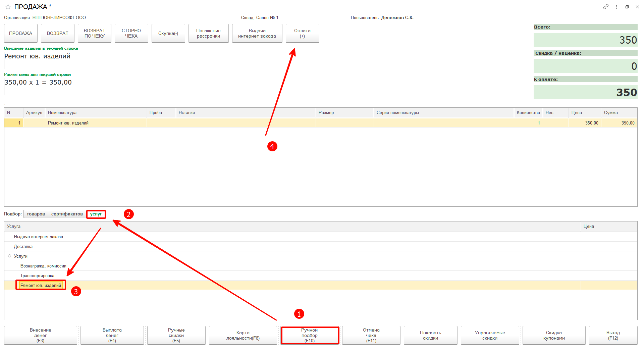644x348 pixels.
Task: Click Выход (F12) button
Action: (613, 335)
